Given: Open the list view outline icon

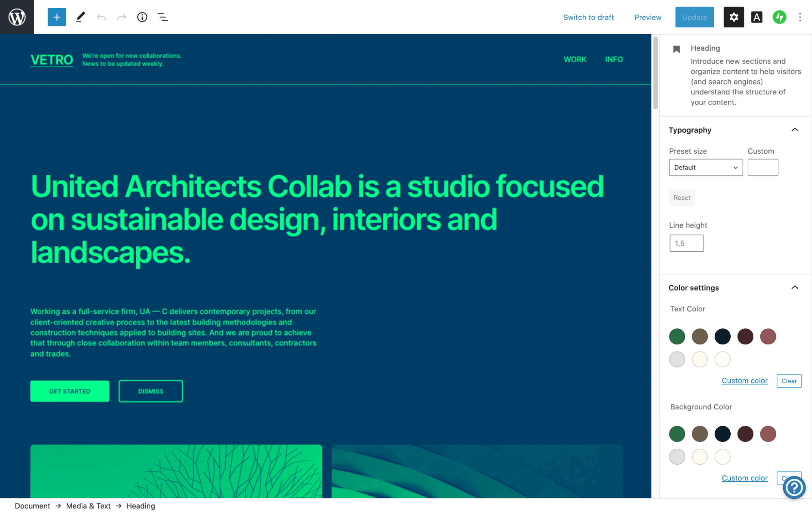Looking at the screenshot, I should (x=162, y=17).
